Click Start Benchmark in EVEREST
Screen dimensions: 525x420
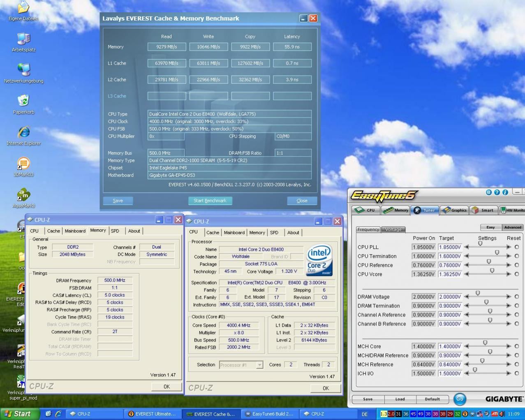pyautogui.click(x=210, y=201)
